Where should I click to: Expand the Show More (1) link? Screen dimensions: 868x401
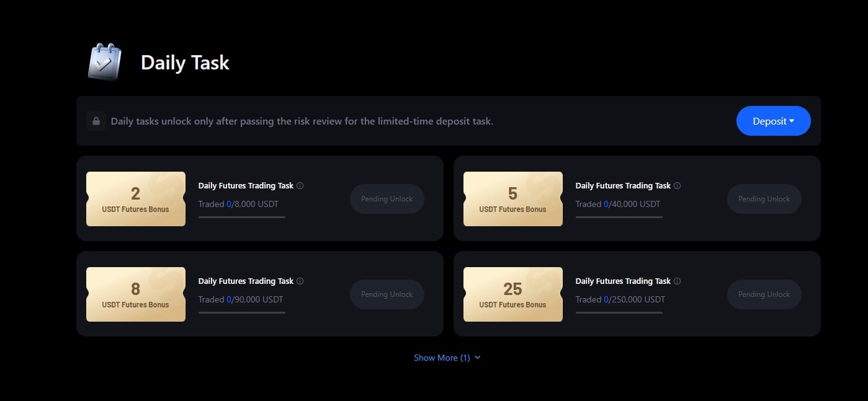click(x=447, y=358)
